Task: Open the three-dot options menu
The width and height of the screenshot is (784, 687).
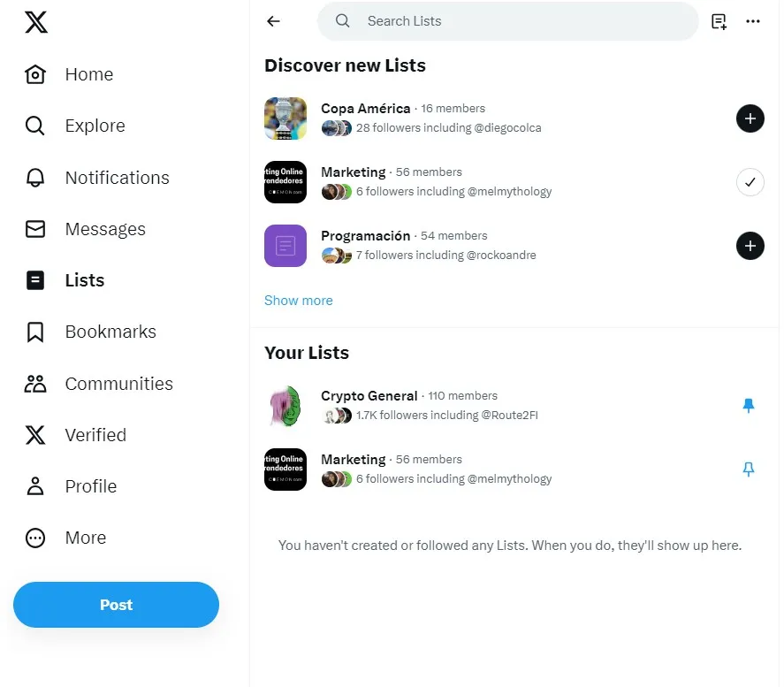Action: click(x=752, y=21)
